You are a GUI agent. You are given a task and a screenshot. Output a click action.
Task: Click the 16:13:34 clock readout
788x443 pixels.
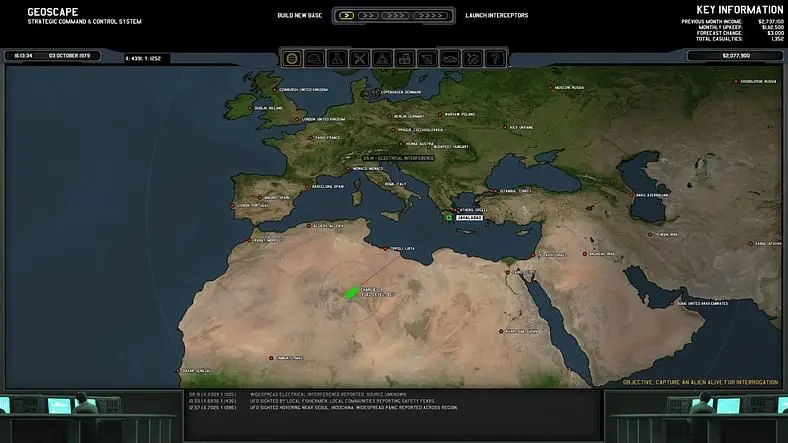(x=23, y=56)
